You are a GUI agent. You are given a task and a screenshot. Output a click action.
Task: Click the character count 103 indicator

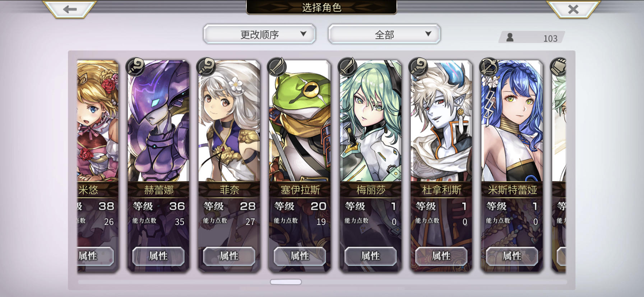tap(532, 37)
